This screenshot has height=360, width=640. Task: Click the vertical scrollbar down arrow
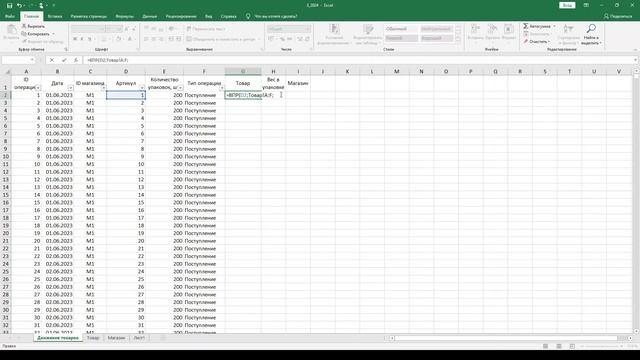pyautogui.click(x=636, y=331)
